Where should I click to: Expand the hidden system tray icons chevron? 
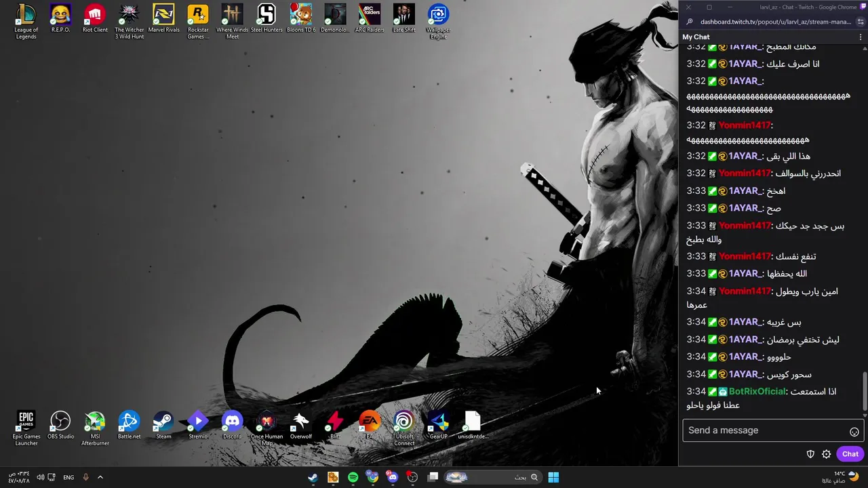100,477
